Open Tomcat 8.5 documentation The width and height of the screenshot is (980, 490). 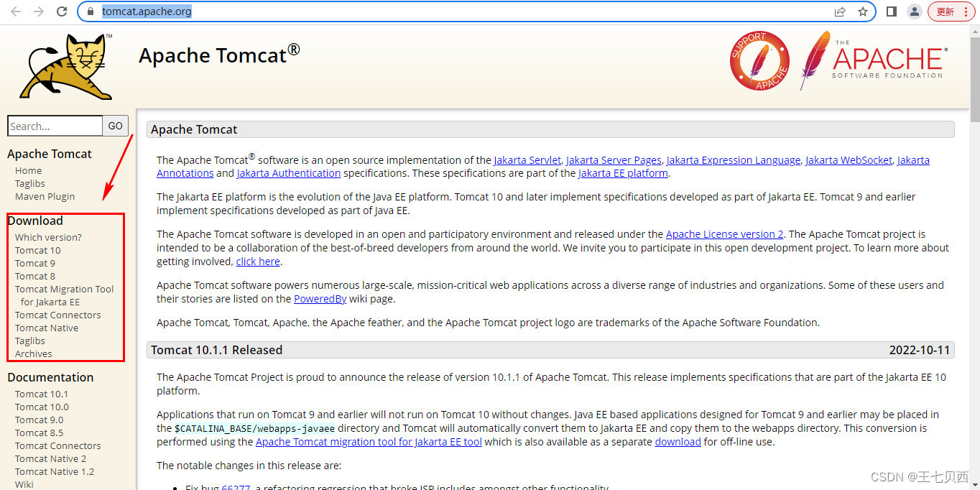coord(40,433)
